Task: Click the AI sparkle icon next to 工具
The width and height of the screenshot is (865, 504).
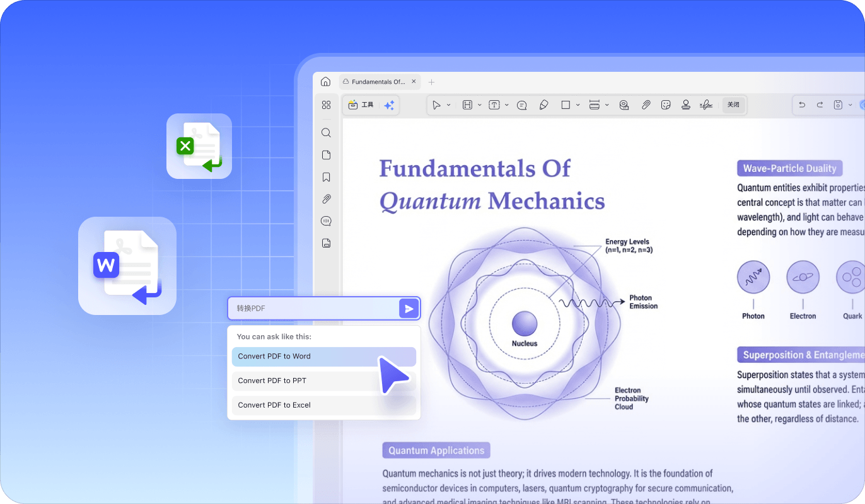Action: (x=389, y=105)
